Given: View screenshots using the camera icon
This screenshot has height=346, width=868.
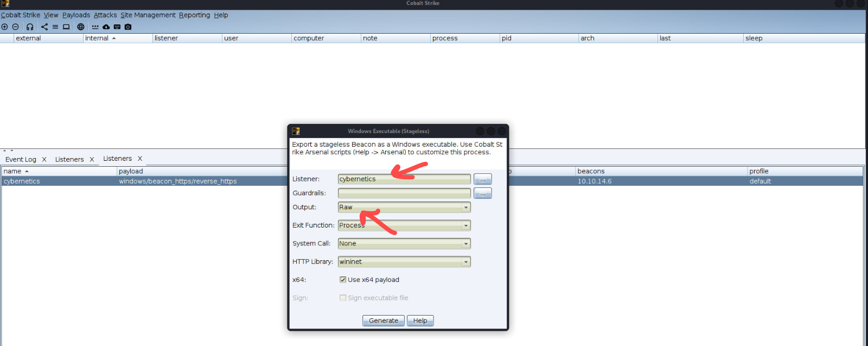Looking at the screenshot, I should point(128,27).
